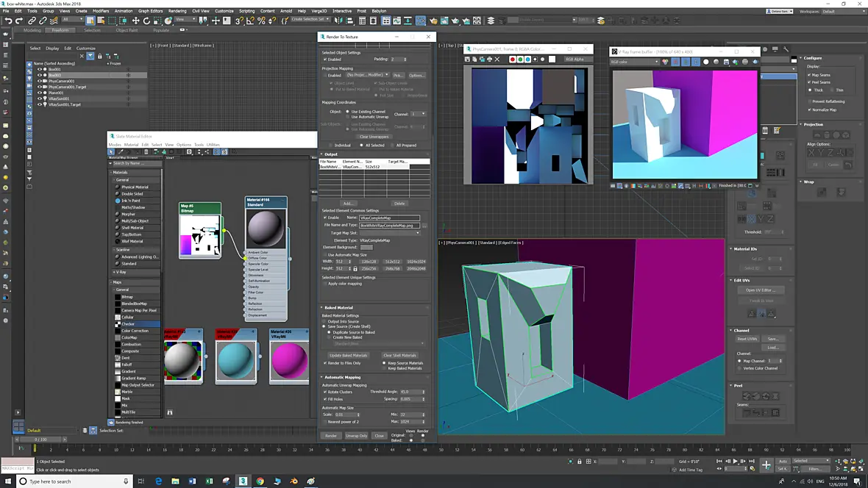Image resolution: width=868 pixels, height=488 pixels.
Task: Click the Unwrap Only button
Action: click(356, 436)
